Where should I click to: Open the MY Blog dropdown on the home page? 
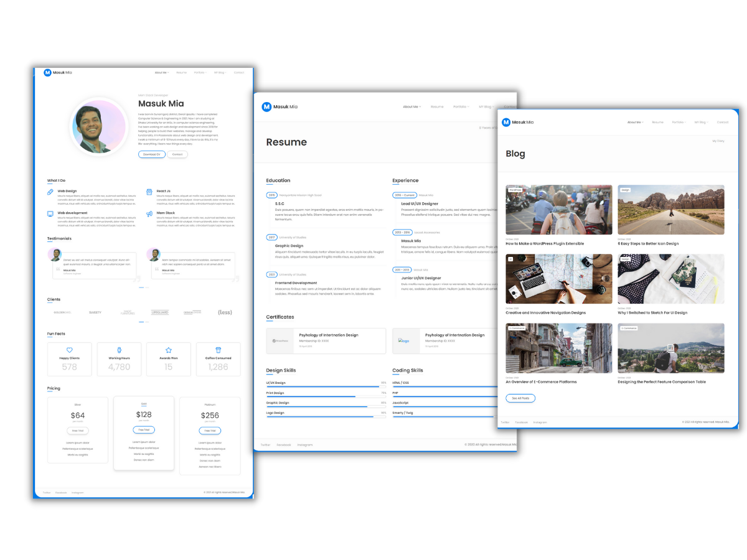pos(220,73)
